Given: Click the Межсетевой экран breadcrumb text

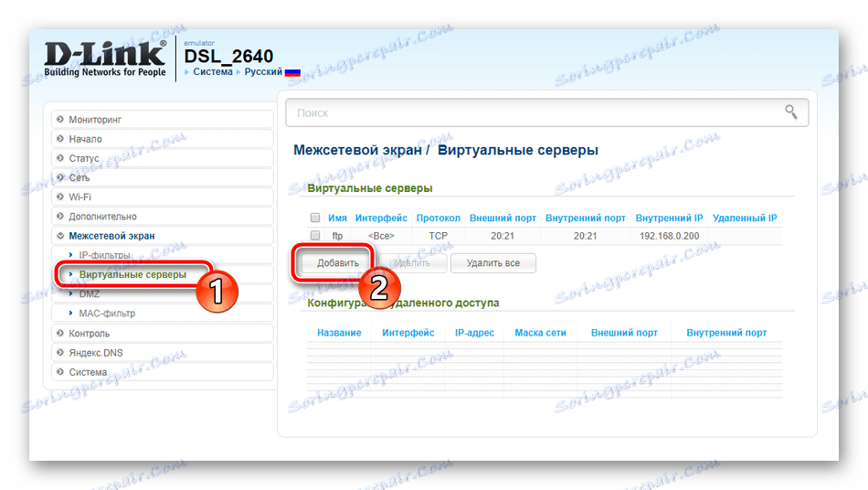Looking at the screenshot, I should coord(357,150).
